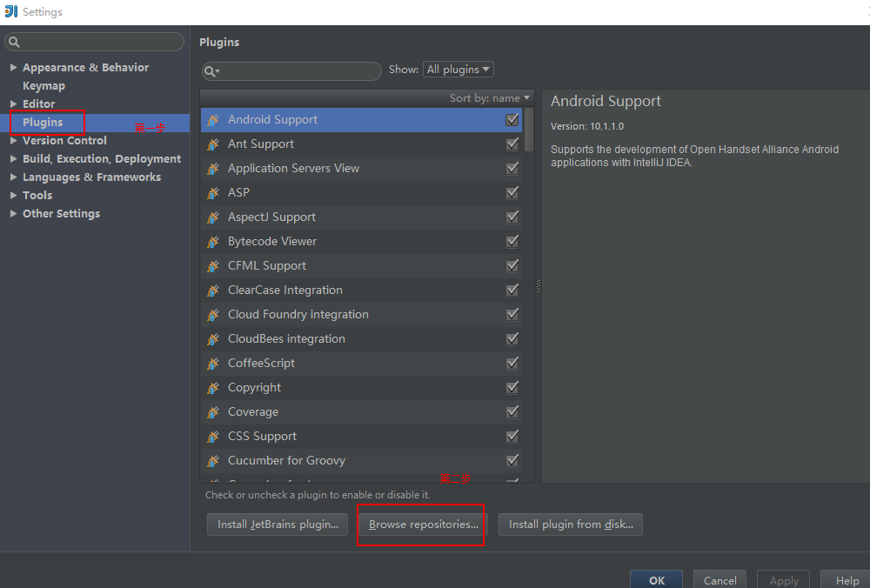Select the Coverage plugin row
Image resolution: width=870 pixels, height=588 pixels.
pos(361,412)
